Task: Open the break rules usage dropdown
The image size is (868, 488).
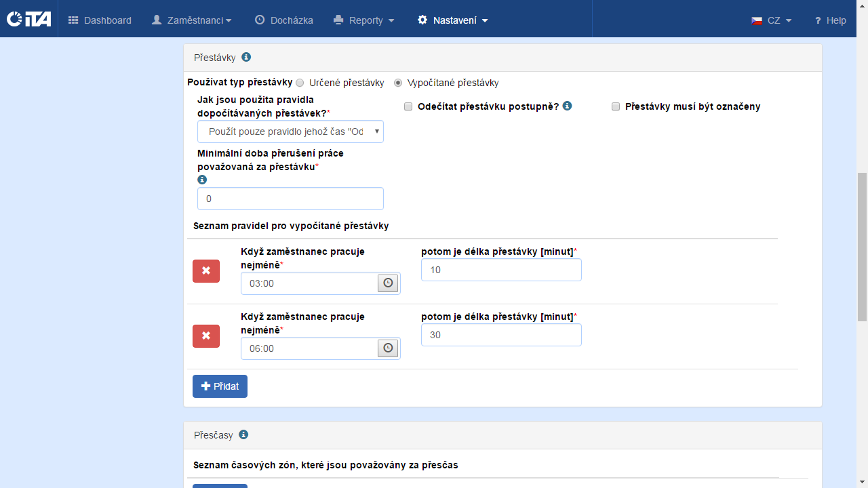Action: click(290, 131)
